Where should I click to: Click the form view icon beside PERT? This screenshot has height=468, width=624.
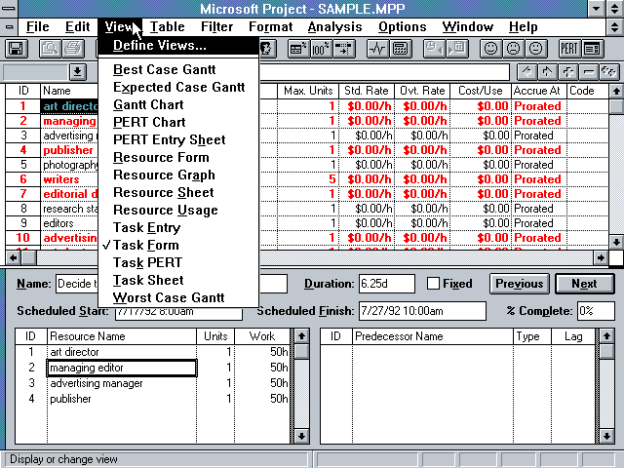click(x=593, y=48)
